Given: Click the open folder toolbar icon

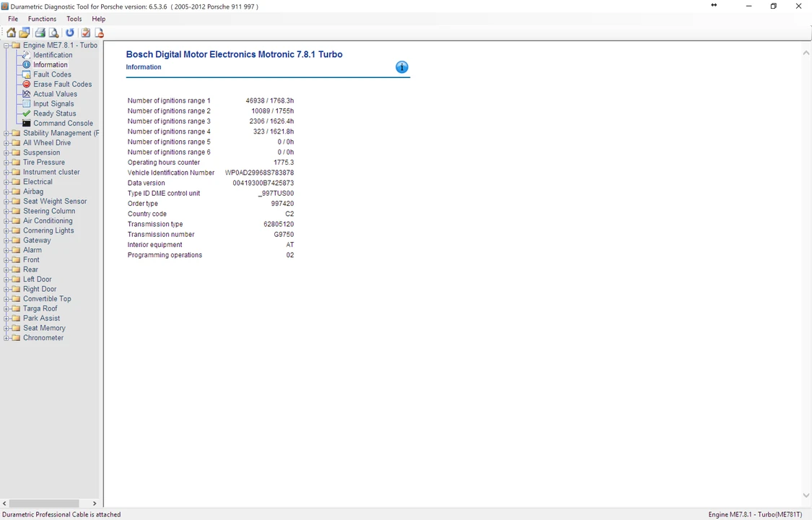Looking at the screenshot, I should [25, 32].
